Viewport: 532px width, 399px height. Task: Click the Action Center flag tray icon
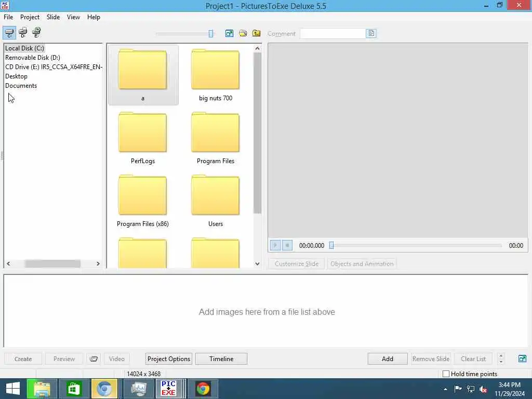click(458, 389)
